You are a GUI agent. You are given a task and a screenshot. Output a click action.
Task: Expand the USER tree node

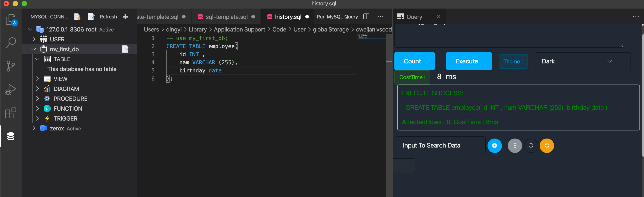34,39
